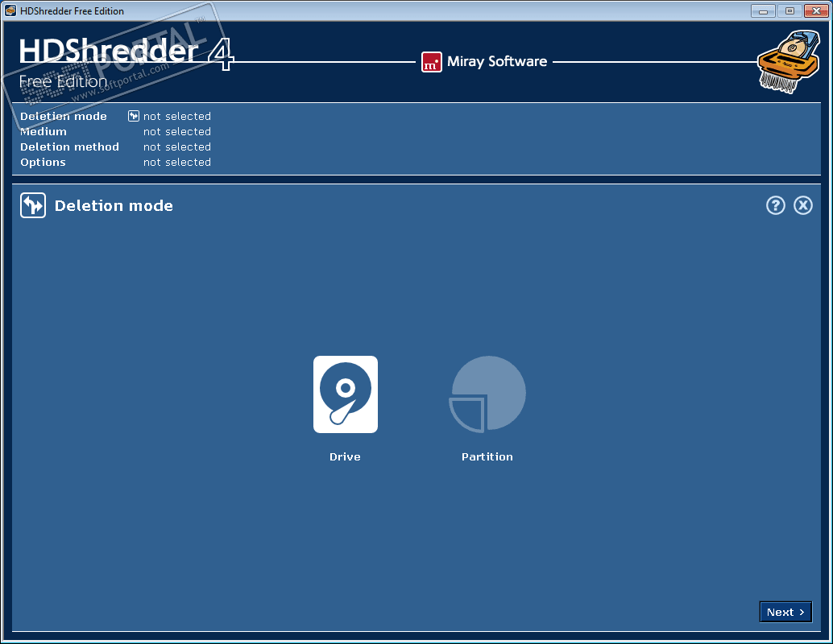The image size is (833, 644).
Task: Cancel using the circled X icon
Action: (803, 205)
